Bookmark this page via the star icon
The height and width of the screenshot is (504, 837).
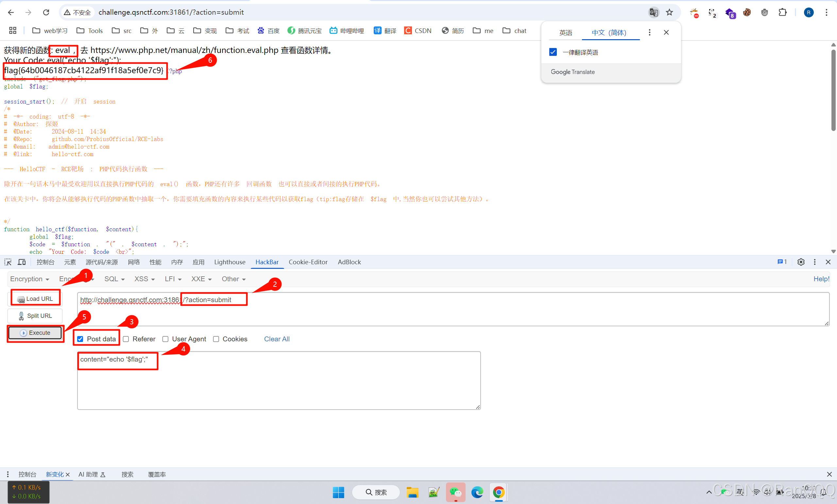(670, 12)
